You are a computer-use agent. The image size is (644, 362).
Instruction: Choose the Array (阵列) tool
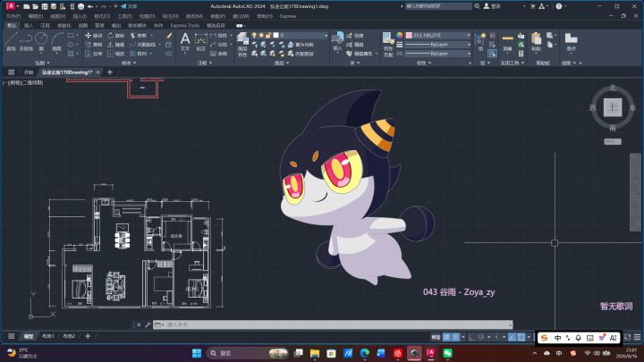click(x=139, y=54)
